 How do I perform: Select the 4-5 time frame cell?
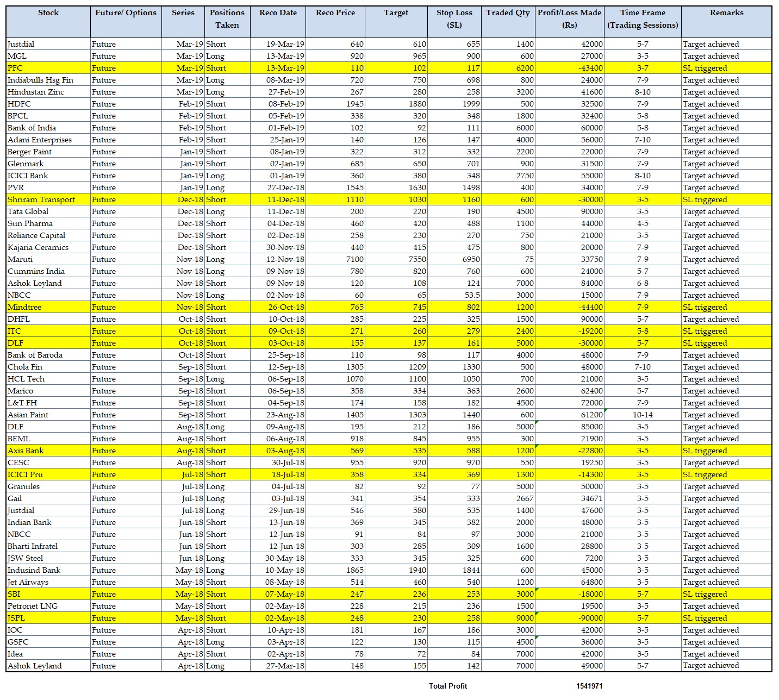point(643,223)
